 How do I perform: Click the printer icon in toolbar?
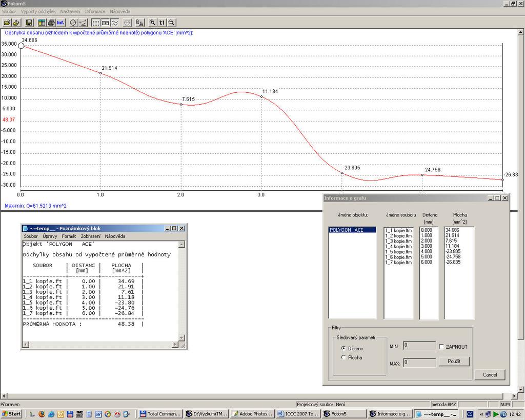pyautogui.click(x=51, y=23)
